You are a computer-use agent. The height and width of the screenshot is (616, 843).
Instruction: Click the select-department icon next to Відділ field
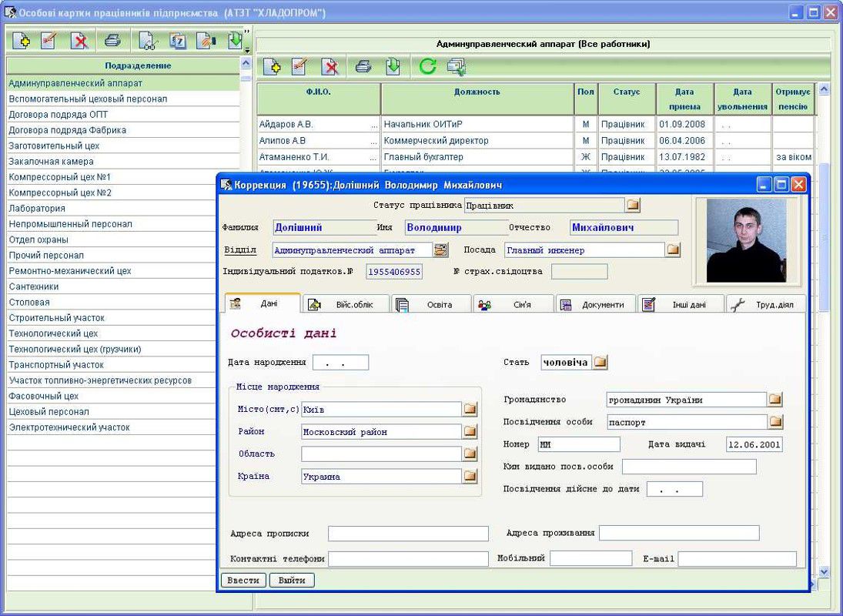point(440,249)
